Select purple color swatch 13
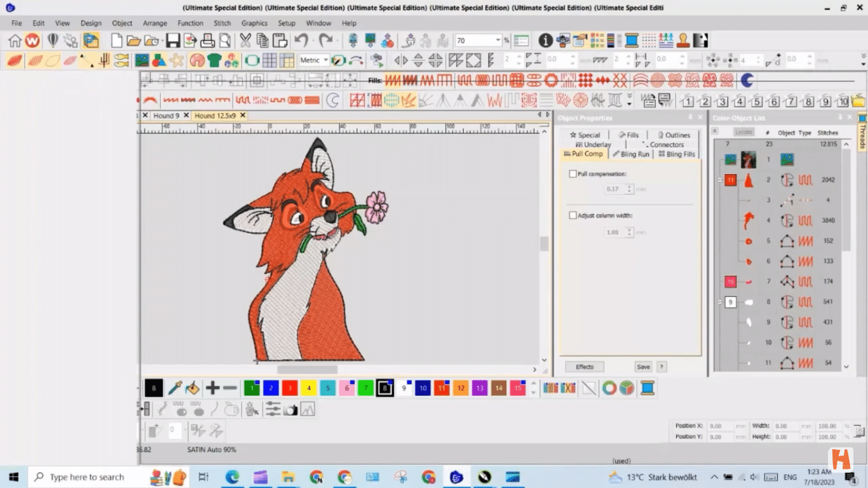This screenshot has height=488, width=868. tap(480, 388)
